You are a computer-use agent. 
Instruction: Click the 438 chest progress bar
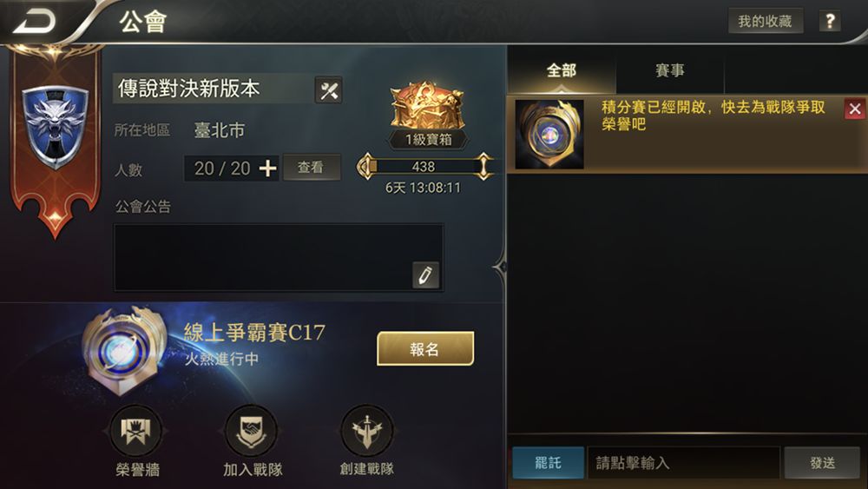424,166
